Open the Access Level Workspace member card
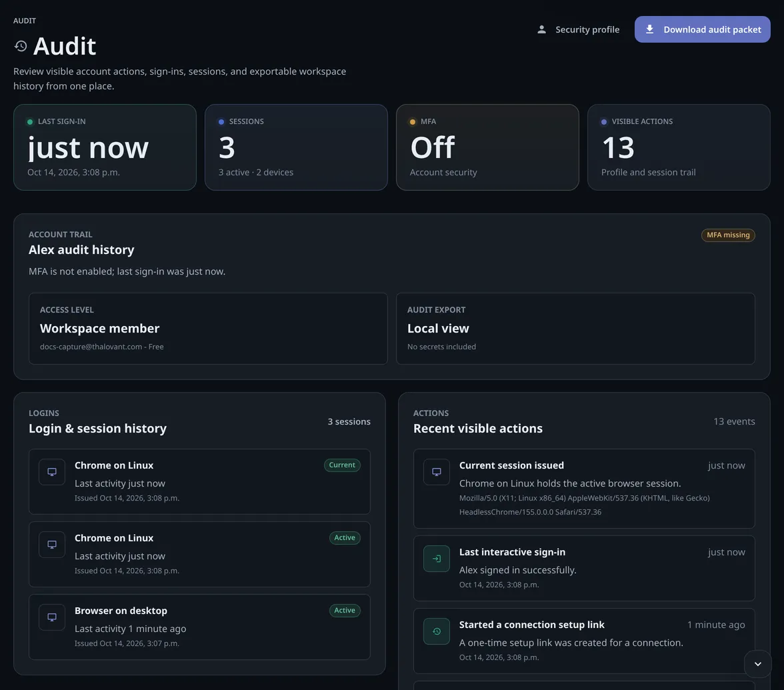The width and height of the screenshot is (784, 690). (208, 329)
